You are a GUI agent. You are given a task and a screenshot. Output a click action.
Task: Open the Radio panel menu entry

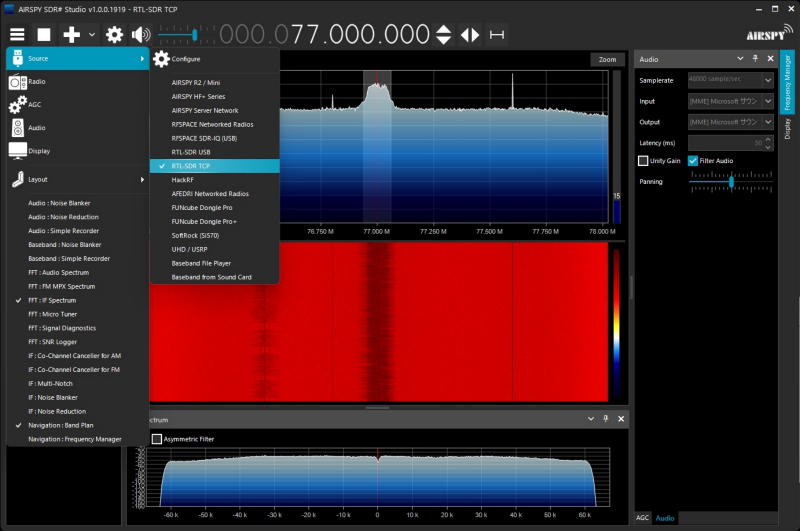[x=78, y=82]
